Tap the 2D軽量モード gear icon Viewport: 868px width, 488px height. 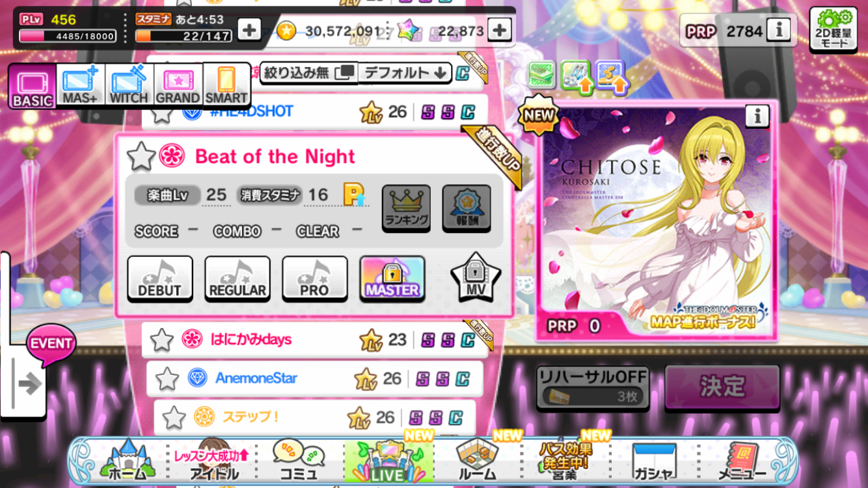coord(834,30)
